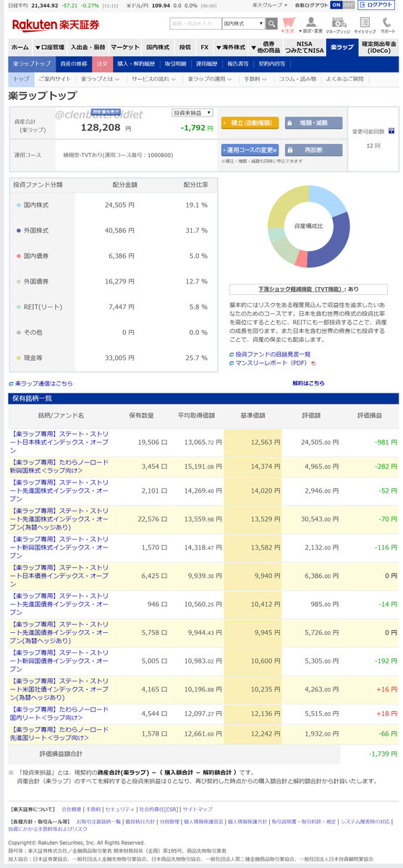This screenshot has width=403, height=868.
Task: Open the セキュリティ footer link
Action: tap(119, 809)
